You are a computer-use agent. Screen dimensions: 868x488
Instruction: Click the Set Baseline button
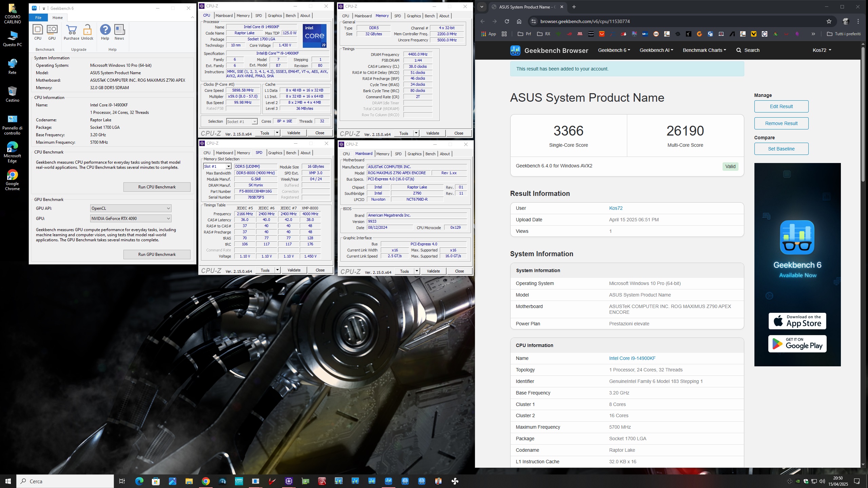pos(781,149)
